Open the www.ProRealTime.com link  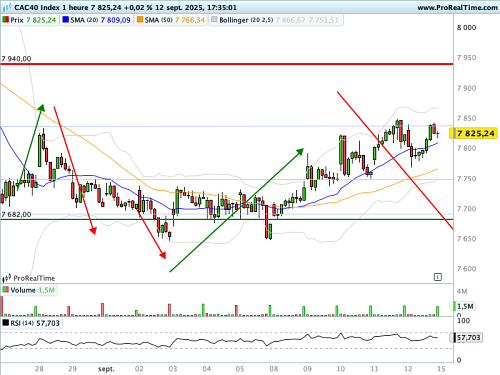pyautogui.click(x=457, y=7)
